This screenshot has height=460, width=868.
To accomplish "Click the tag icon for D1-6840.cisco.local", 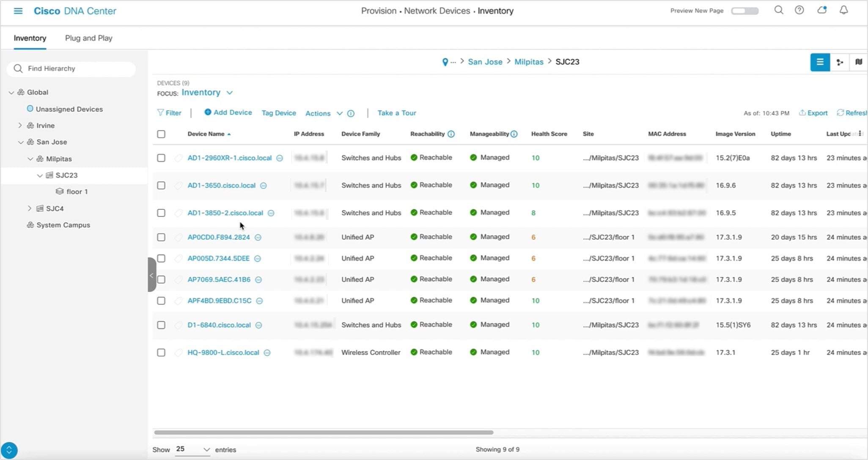I will click(179, 325).
